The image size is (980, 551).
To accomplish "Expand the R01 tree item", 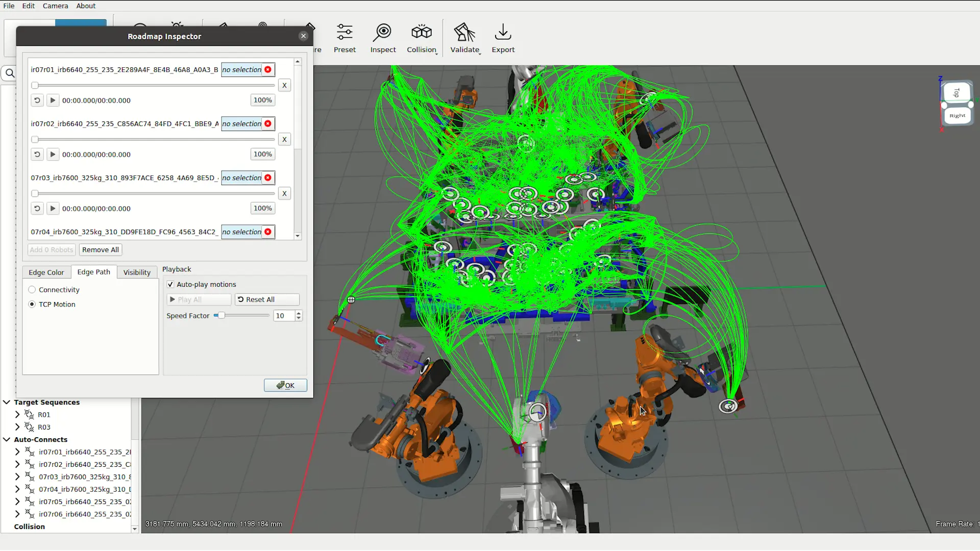I will coord(17,415).
